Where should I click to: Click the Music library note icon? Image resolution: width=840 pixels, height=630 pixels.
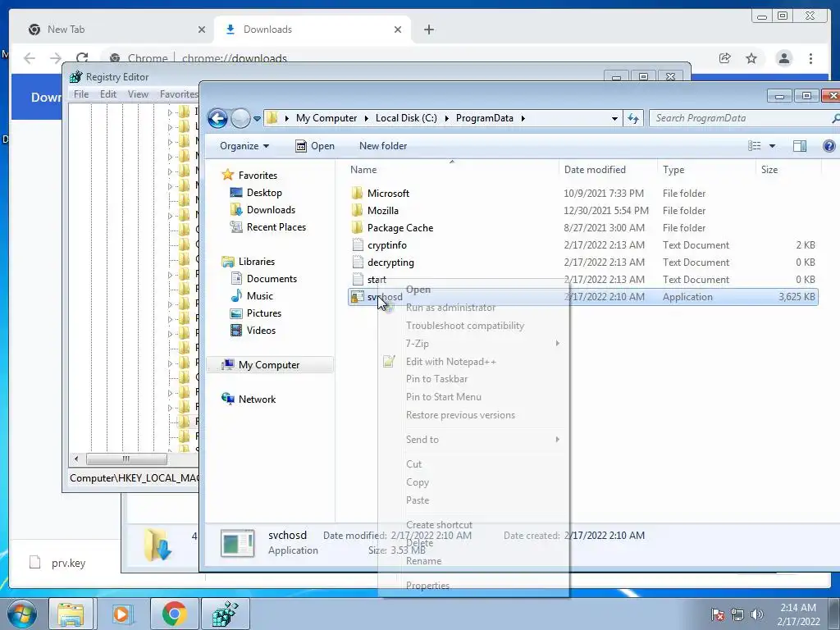pos(236,295)
